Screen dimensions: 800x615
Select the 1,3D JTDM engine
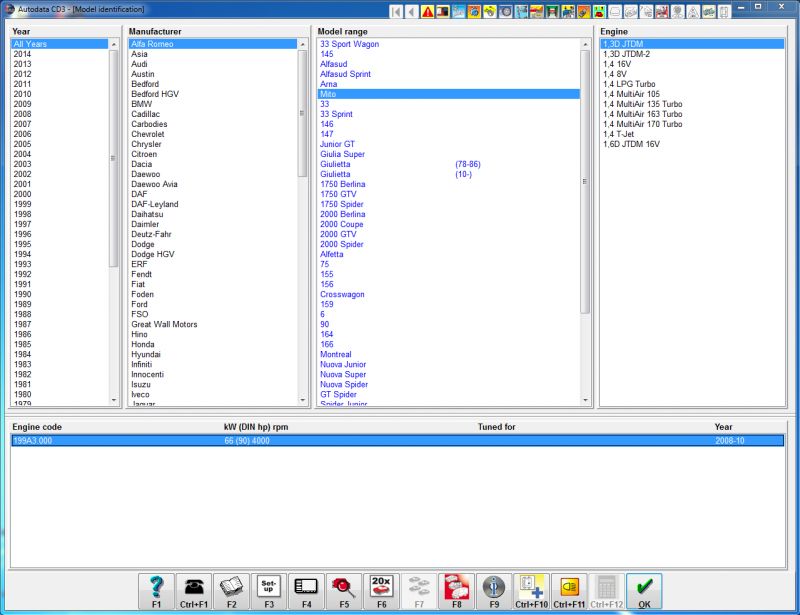pos(692,44)
